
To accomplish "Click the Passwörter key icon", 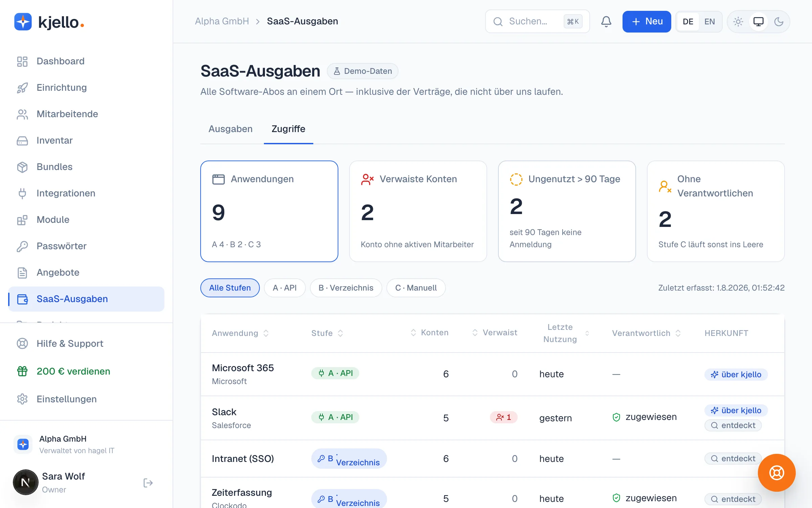I will pos(22,246).
